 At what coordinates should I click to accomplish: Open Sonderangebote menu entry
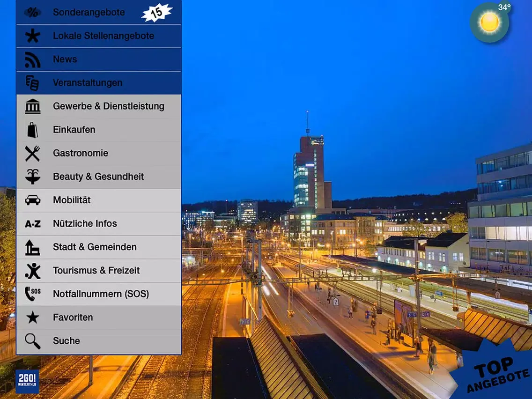pos(99,12)
